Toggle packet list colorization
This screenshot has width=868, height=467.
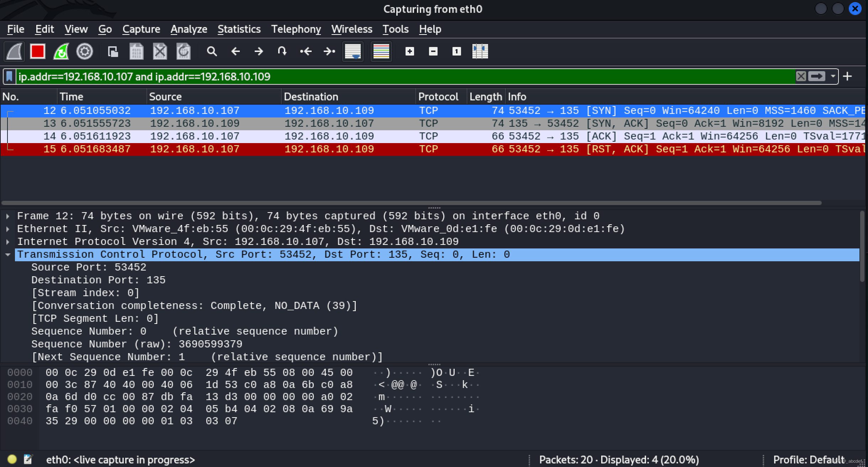pyautogui.click(x=381, y=52)
